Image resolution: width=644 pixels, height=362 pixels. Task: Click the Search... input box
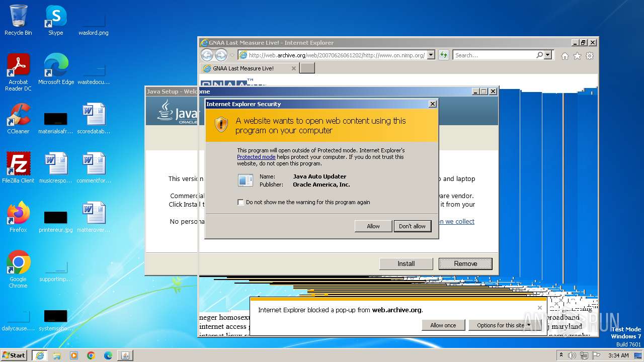[494, 55]
